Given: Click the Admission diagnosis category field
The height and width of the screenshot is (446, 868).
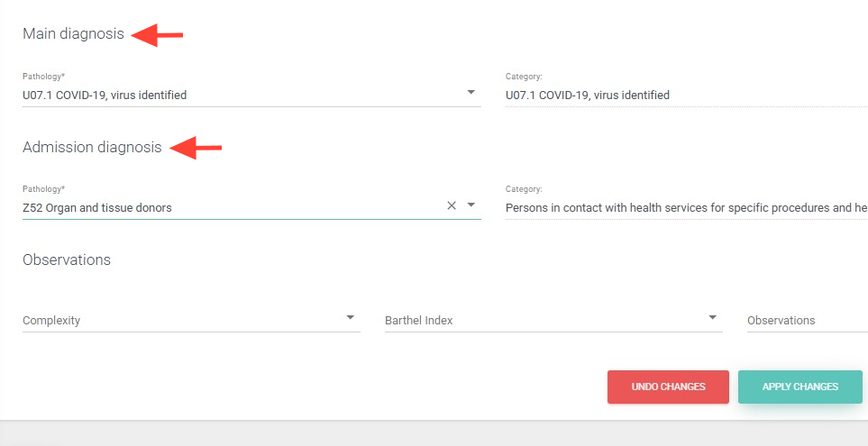Looking at the screenshot, I should click(x=685, y=207).
